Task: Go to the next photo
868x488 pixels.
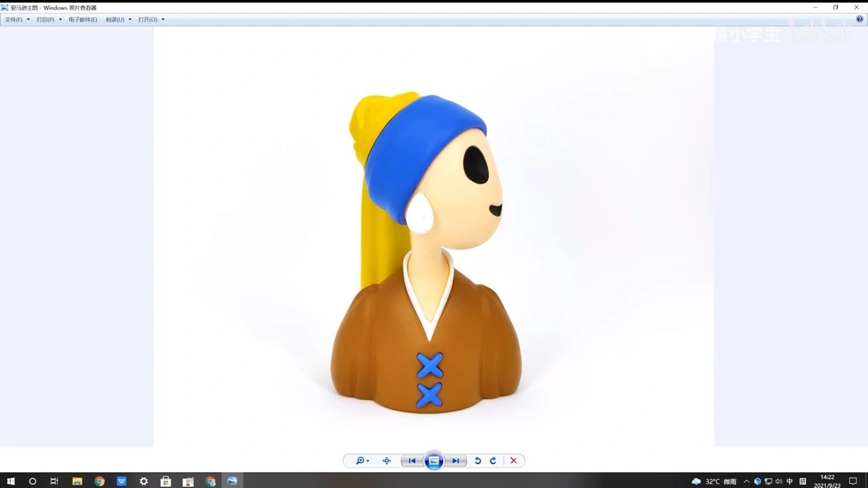Action: (x=456, y=461)
